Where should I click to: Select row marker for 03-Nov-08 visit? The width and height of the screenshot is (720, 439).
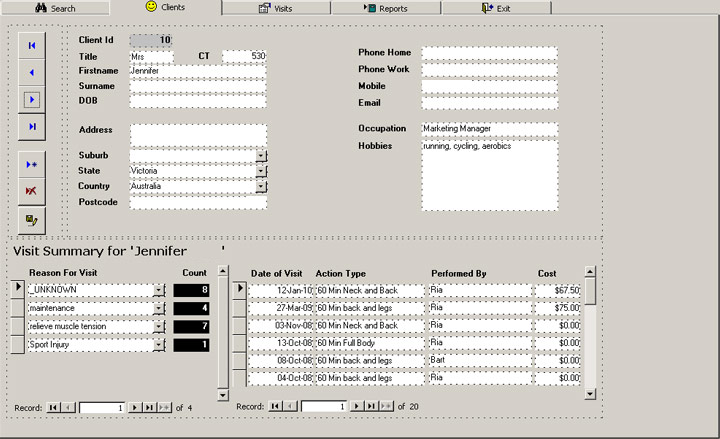(x=240, y=326)
